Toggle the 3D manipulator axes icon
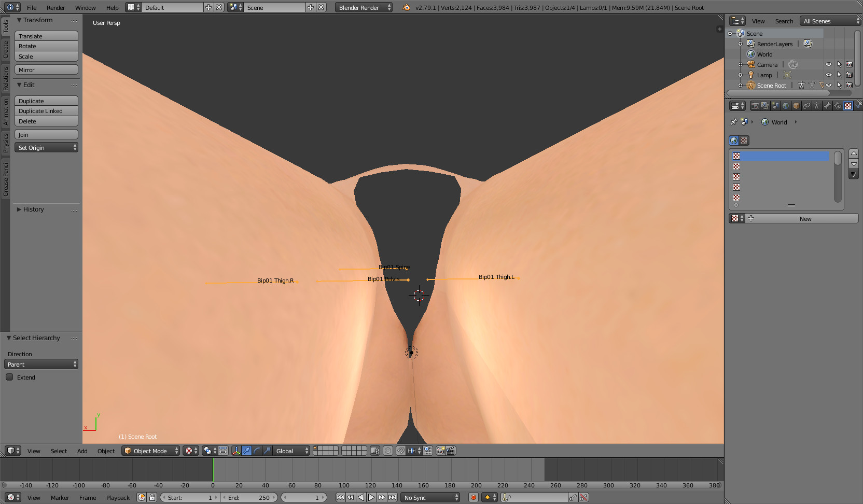Viewport: 863px width, 504px height. 236,451
